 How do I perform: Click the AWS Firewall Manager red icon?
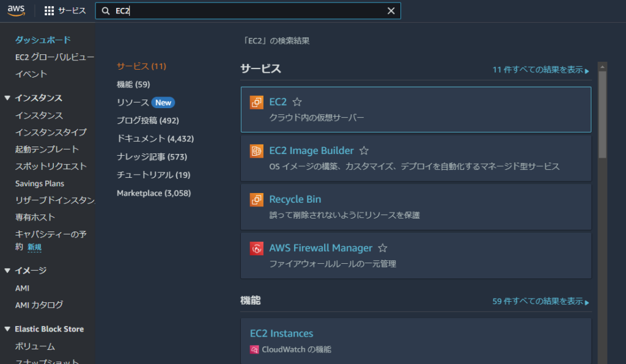pyautogui.click(x=257, y=249)
